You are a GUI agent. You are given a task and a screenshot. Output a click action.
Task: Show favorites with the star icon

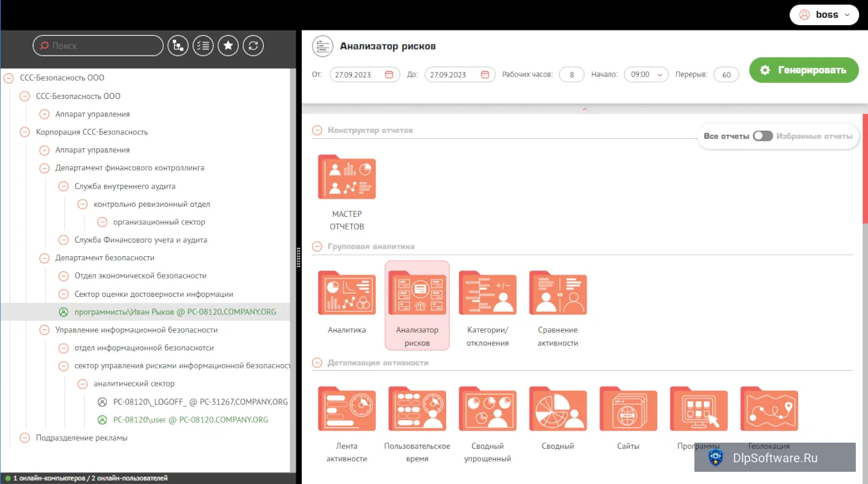228,45
